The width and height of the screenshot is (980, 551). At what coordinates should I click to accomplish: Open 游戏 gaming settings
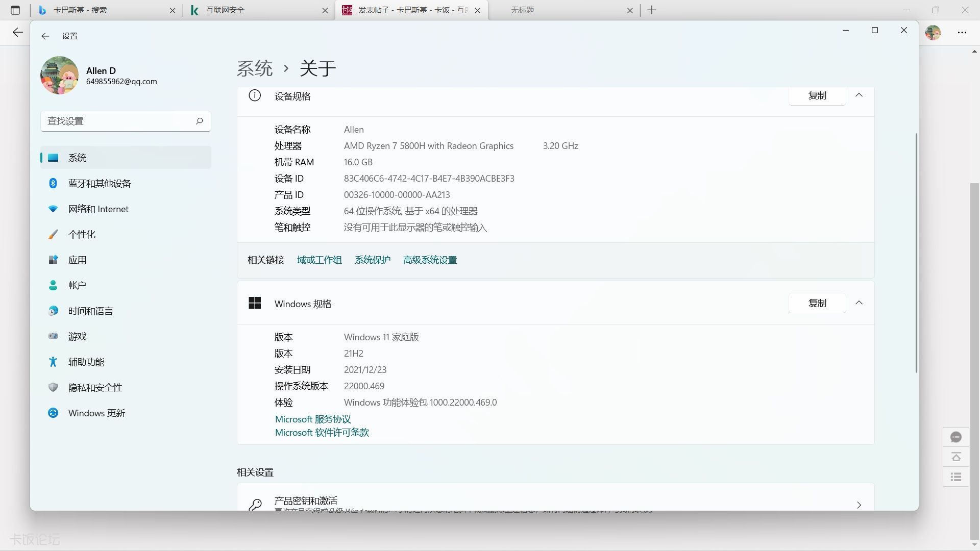pyautogui.click(x=126, y=336)
